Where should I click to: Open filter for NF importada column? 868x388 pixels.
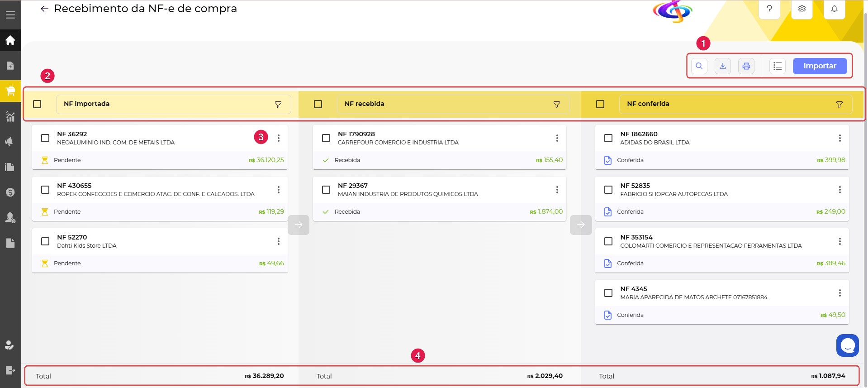pyautogui.click(x=278, y=104)
